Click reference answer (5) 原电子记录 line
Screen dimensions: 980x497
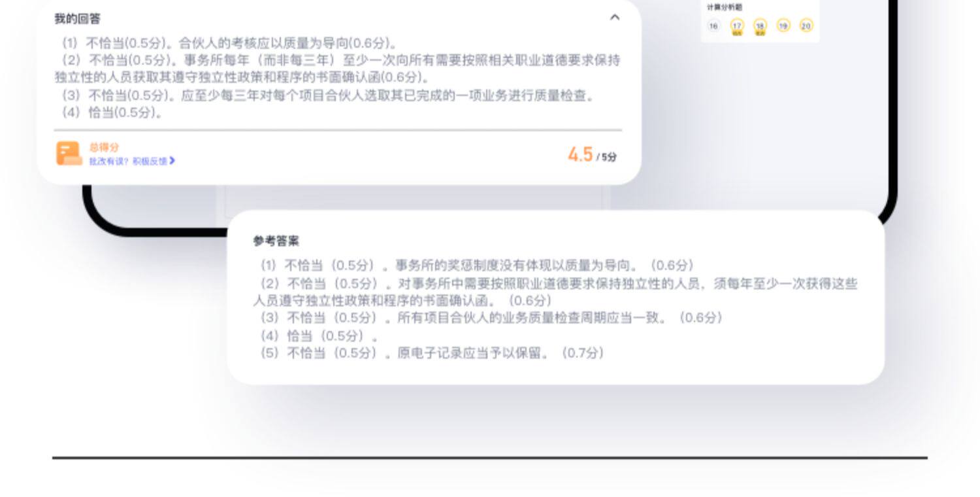pos(432,353)
